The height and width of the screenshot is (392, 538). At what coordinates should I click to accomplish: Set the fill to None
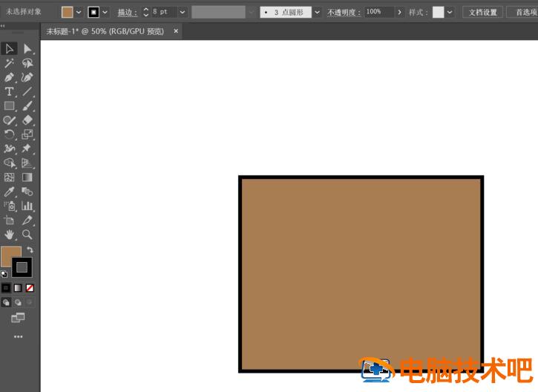(30, 287)
